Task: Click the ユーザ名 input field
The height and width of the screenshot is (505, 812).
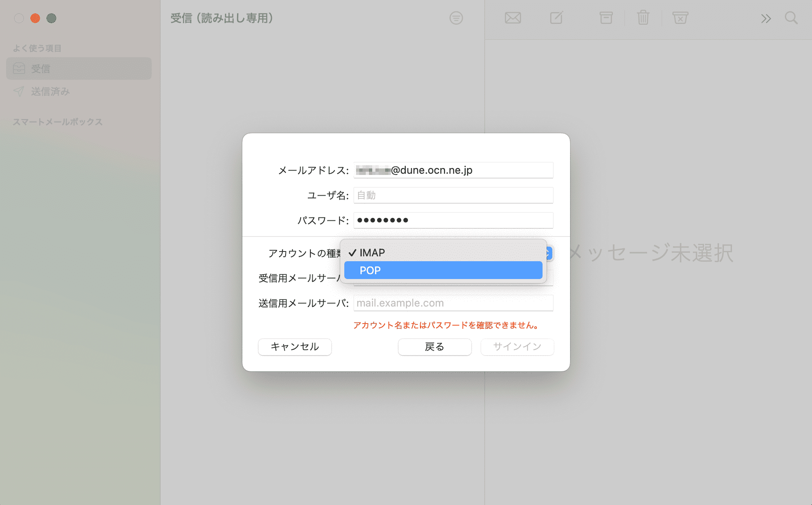Action: point(453,195)
